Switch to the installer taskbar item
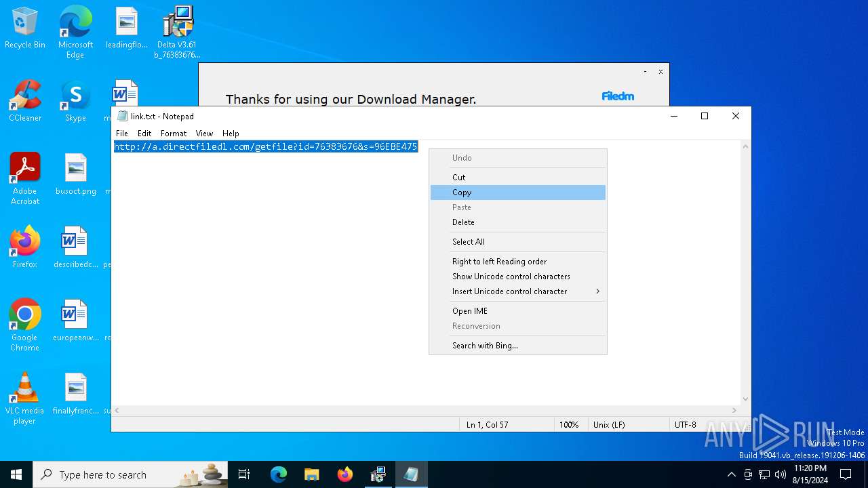 (378, 474)
